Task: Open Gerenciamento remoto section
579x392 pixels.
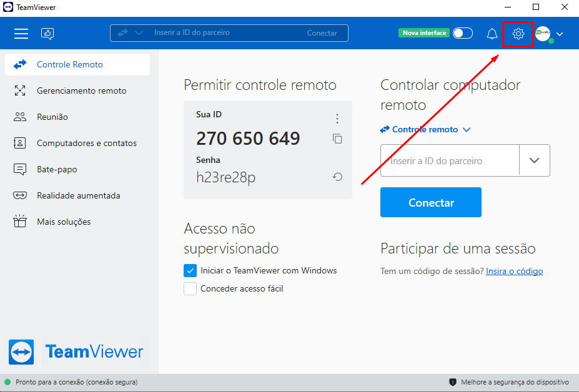Action: 77,91
